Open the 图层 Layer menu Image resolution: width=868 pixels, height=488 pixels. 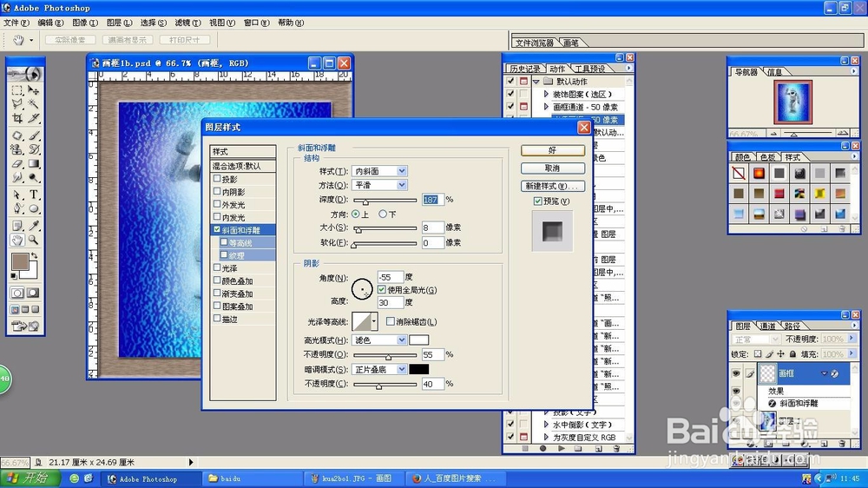click(x=119, y=23)
